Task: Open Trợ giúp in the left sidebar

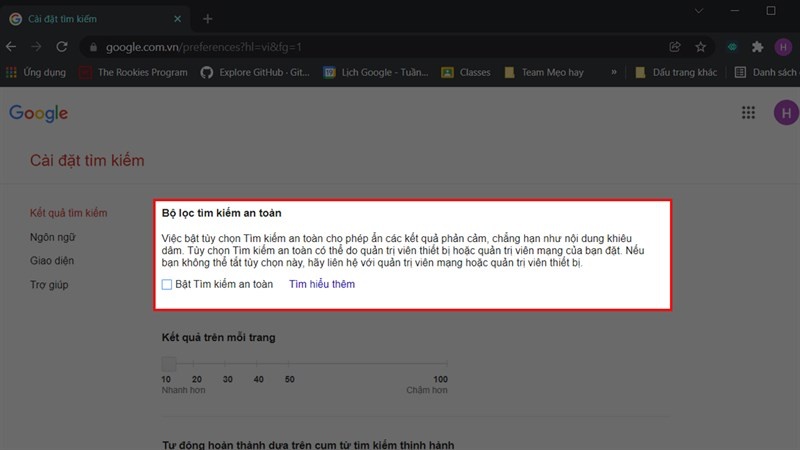Action: (x=48, y=285)
